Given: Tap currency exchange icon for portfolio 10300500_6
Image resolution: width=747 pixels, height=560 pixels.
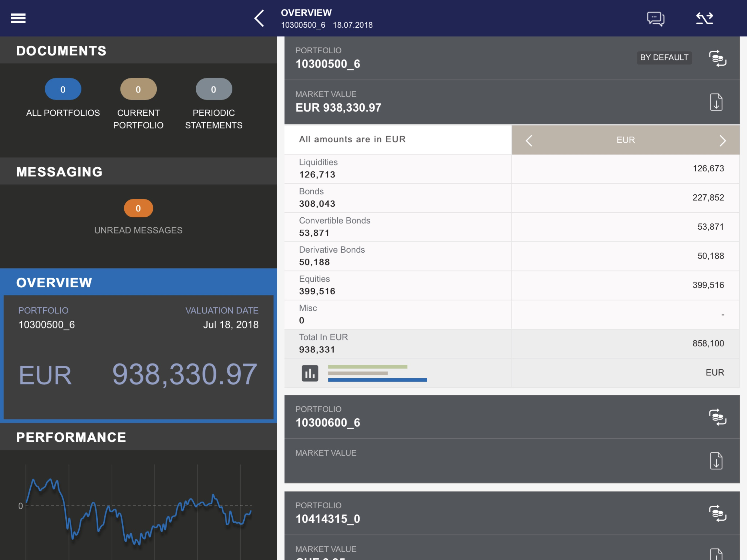Looking at the screenshot, I should [717, 58].
